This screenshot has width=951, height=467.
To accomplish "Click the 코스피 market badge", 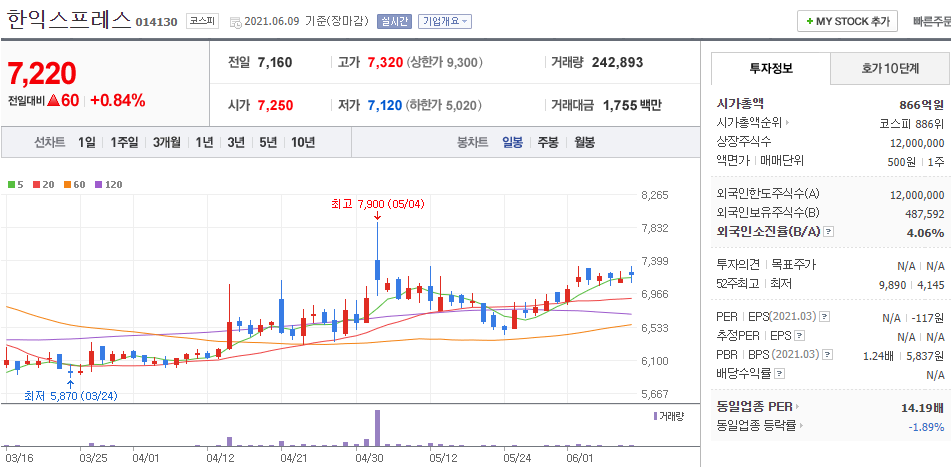I will pyautogui.click(x=202, y=21).
